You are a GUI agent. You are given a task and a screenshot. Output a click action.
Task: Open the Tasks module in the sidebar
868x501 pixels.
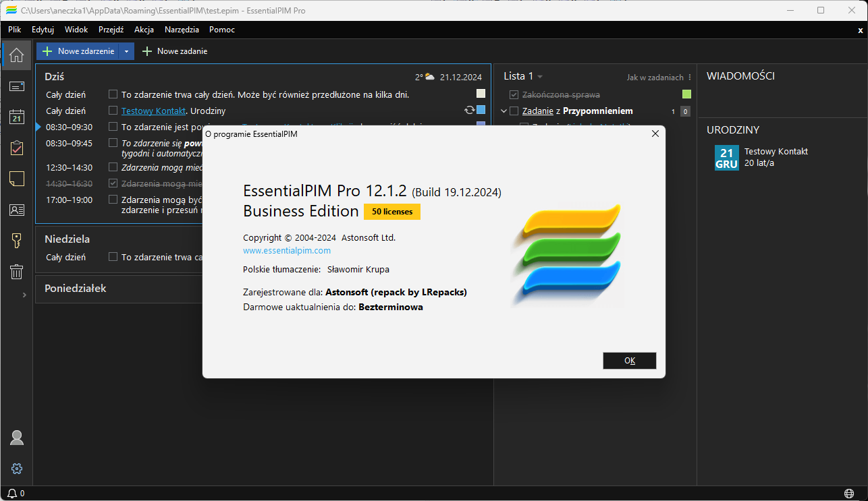coord(17,148)
